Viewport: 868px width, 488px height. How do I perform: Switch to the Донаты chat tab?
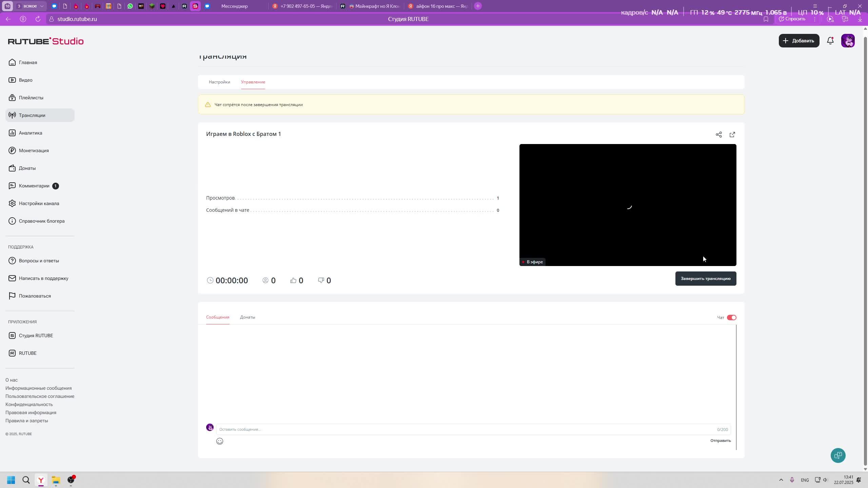coord(248,317)
